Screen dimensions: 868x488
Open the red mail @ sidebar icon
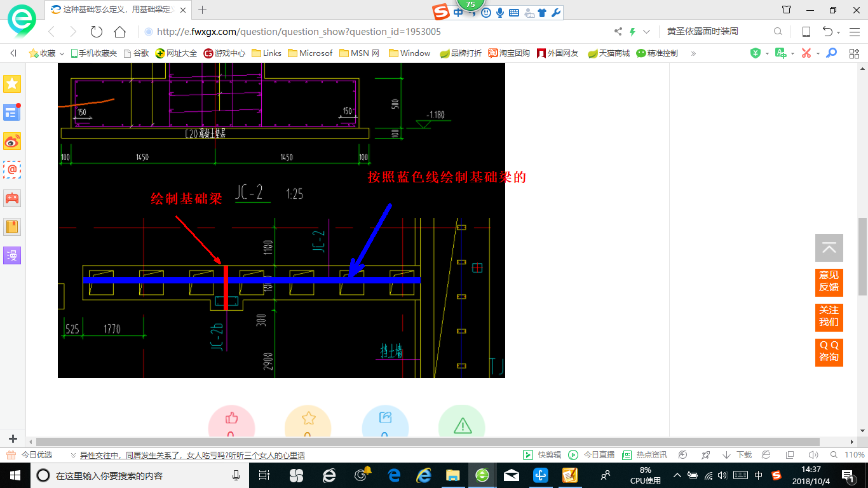click(x=12, y=170)
